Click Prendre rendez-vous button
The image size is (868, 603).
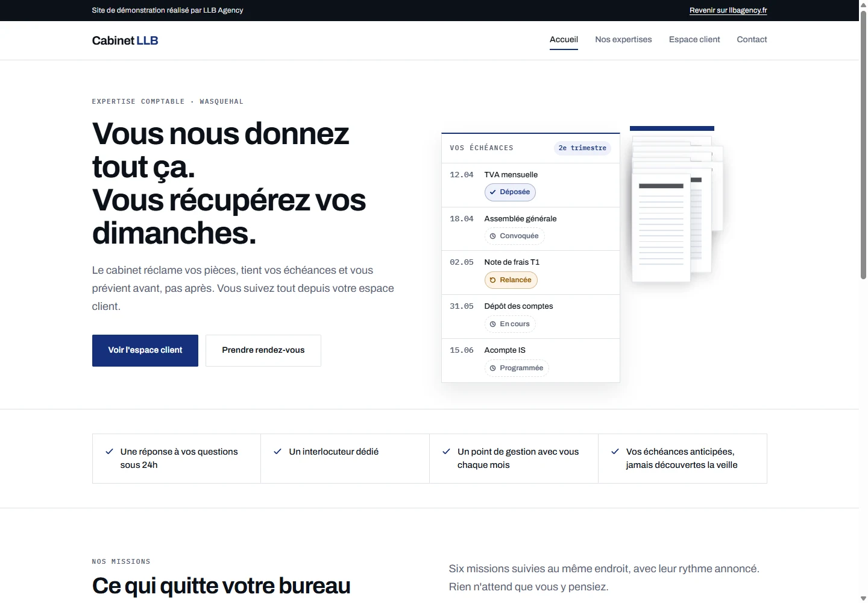pyautogui.click(x=263, y=350)
